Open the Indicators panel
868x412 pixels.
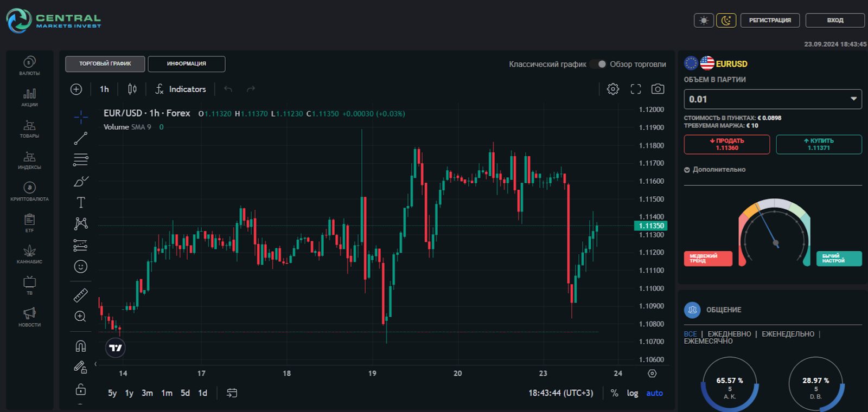click(x=181, y=89)
